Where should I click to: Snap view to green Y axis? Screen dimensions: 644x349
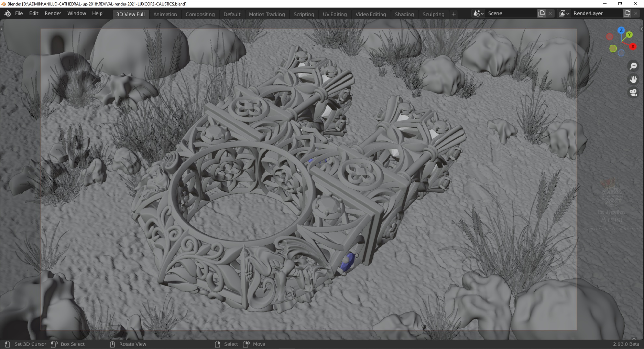(x=629, y=34)
